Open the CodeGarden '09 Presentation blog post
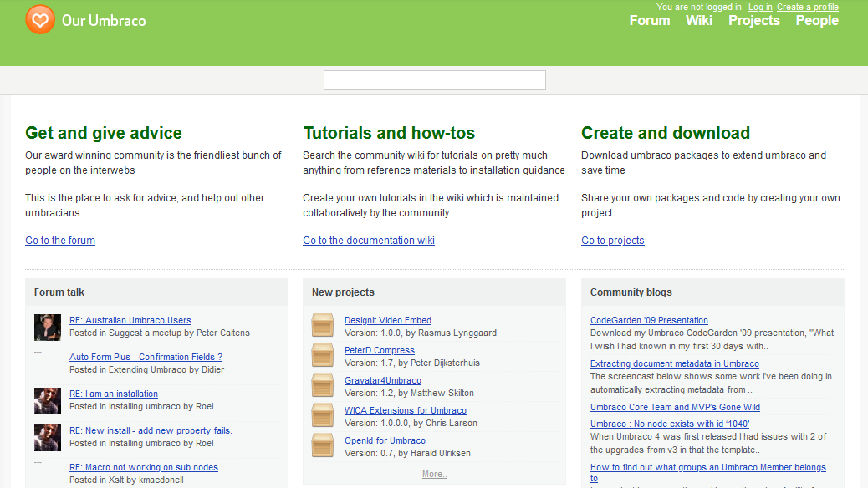 point(649,320)
